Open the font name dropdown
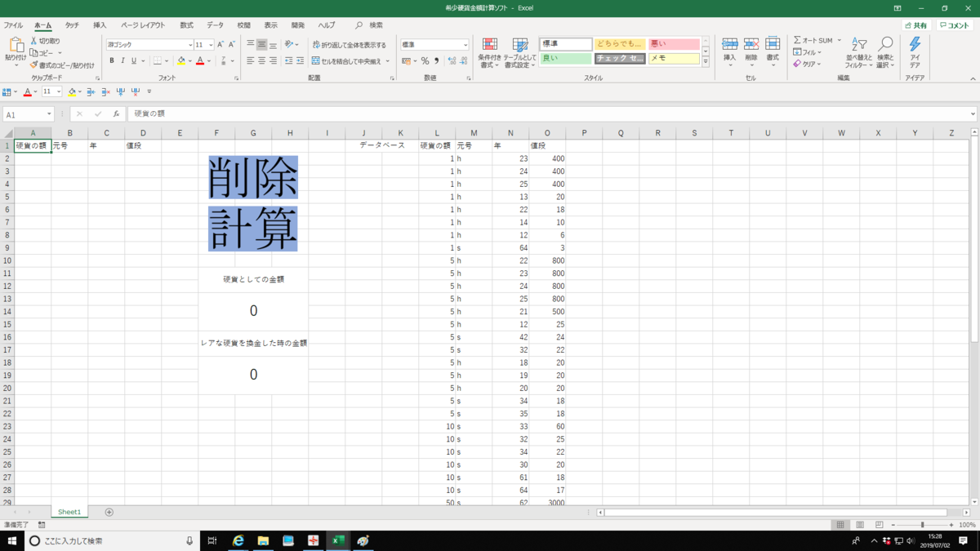 [149, 44]
